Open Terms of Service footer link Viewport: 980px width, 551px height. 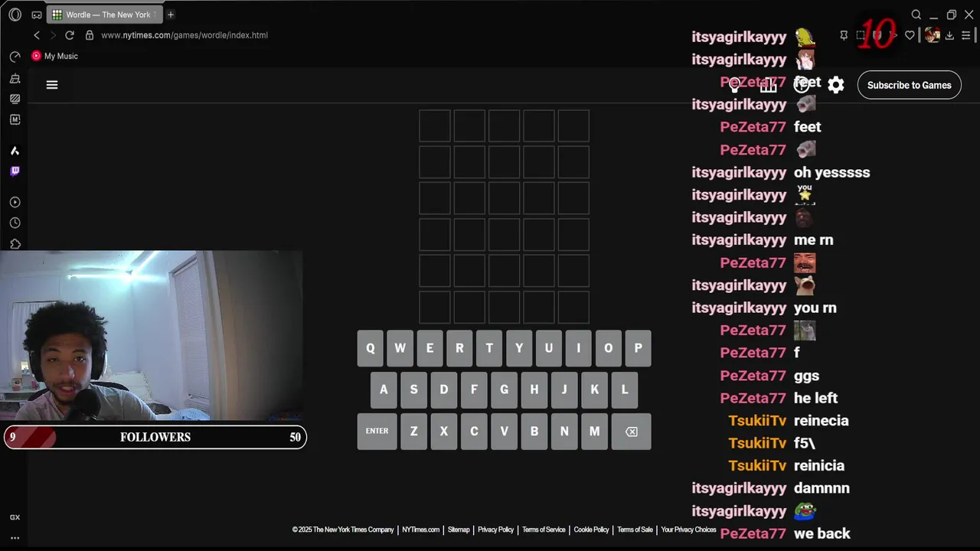pos(544,530)
